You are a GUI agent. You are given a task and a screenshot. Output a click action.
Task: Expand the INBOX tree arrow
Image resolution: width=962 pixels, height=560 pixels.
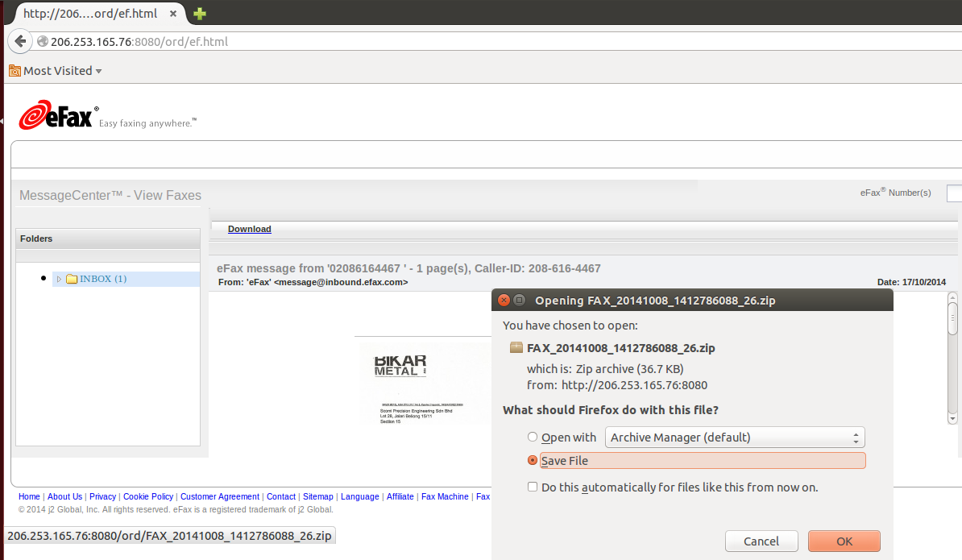click(59, 279)
